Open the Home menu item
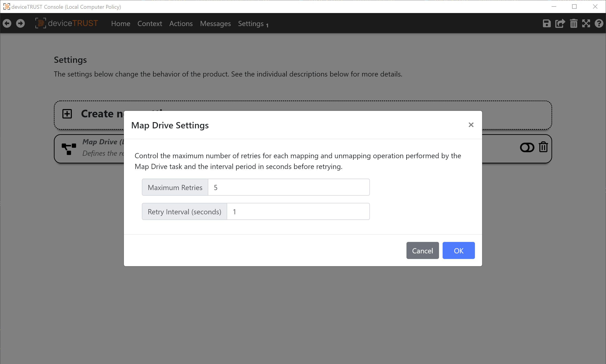This screenshot has width=606, height=364. point(121,24)
